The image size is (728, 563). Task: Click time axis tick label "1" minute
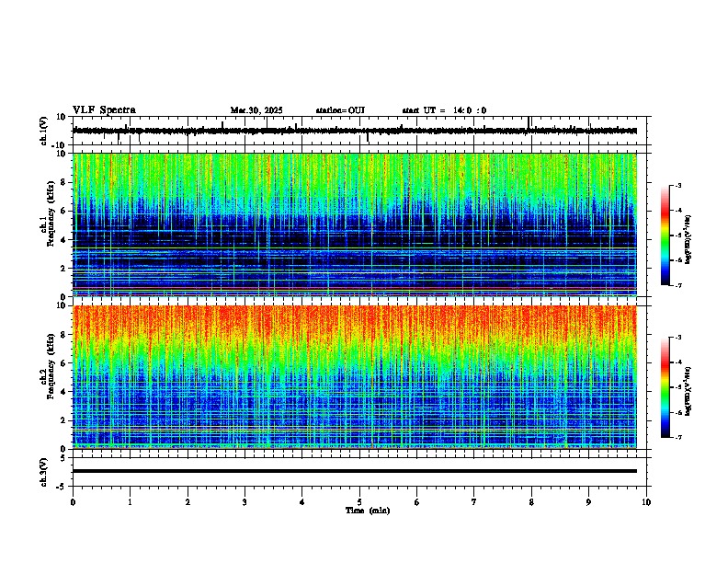click(x=130, y=502)
